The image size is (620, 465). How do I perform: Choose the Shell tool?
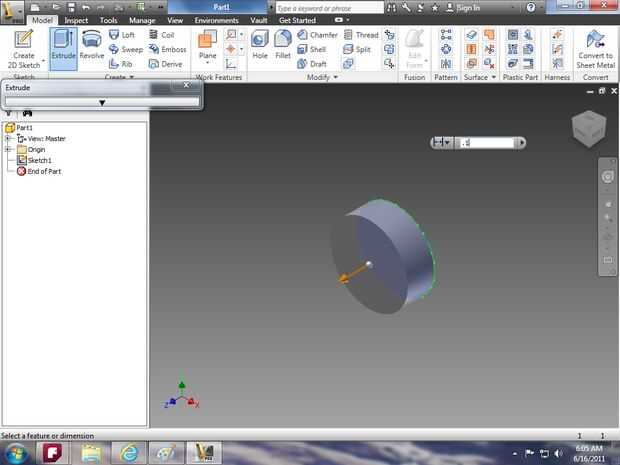(312, 49)
